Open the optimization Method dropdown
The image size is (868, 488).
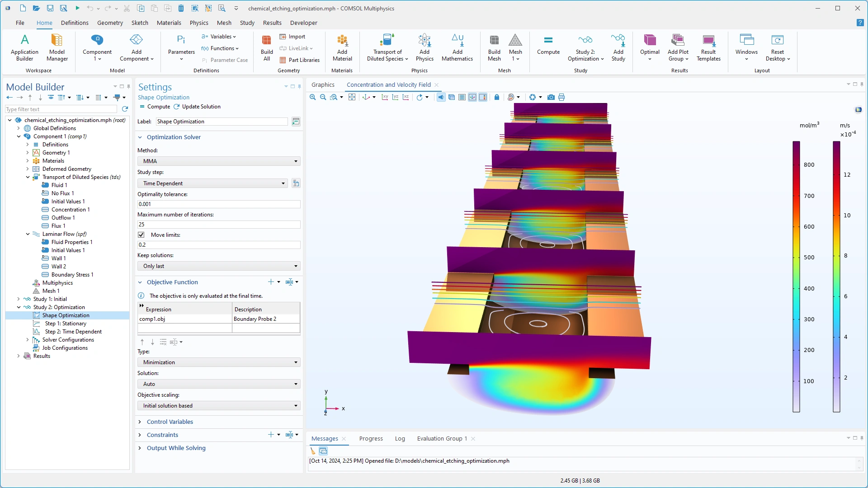[219, 161]
